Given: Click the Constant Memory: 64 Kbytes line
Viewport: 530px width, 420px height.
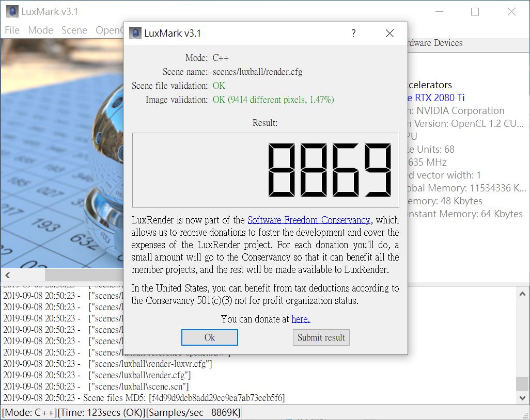Looking at the screenshot, I should pos(465,214).
